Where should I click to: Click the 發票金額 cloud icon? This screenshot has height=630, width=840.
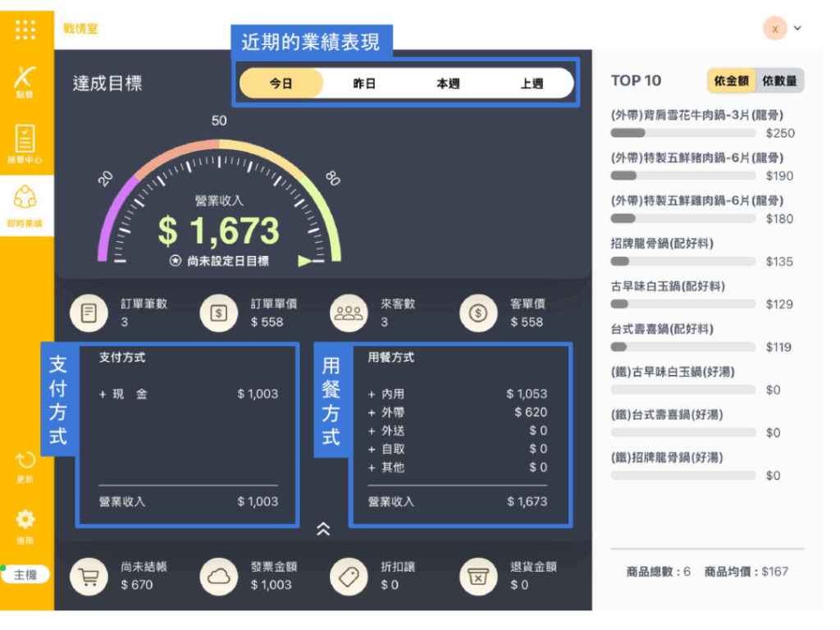tap(217, 577)
